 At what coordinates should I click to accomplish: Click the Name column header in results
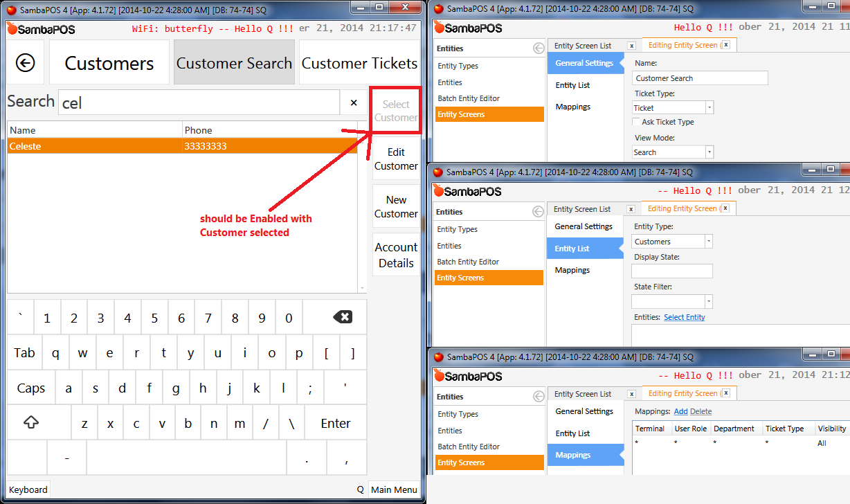point(95,130)
